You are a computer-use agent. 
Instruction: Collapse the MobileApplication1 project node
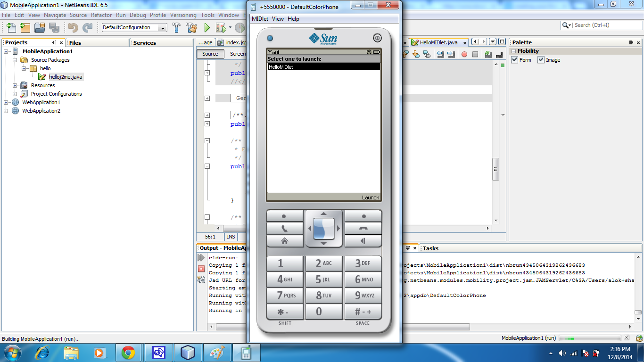point(6,51)
